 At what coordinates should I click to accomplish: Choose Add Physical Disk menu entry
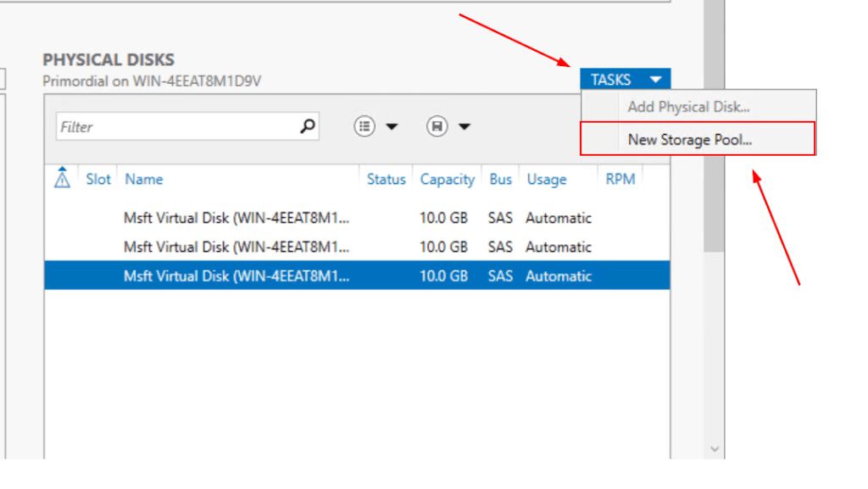[x=688, y=107]
